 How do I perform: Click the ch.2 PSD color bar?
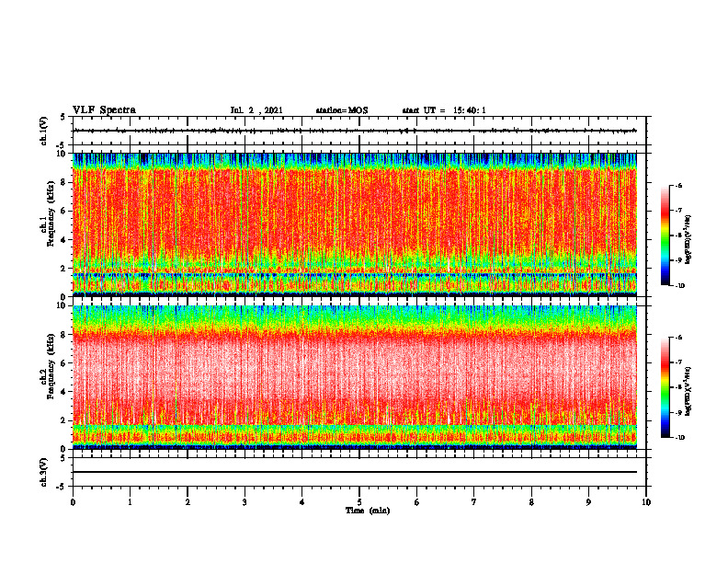665,387
